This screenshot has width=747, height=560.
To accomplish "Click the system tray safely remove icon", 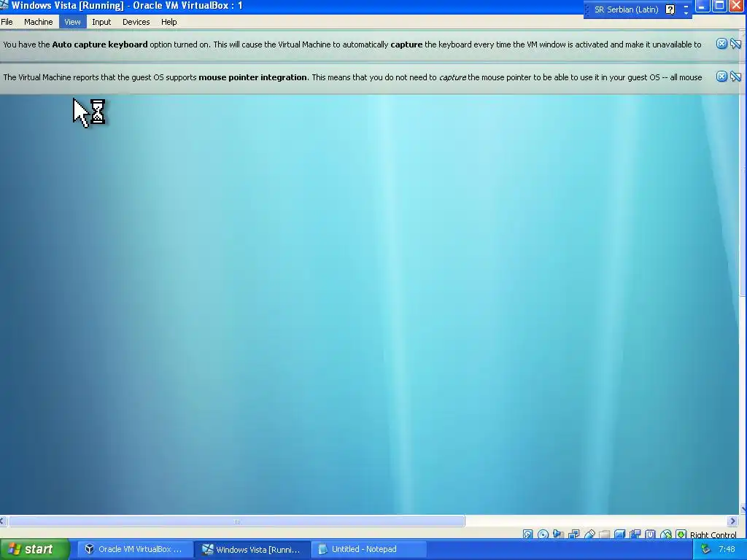I will click(x=705, y=549).
